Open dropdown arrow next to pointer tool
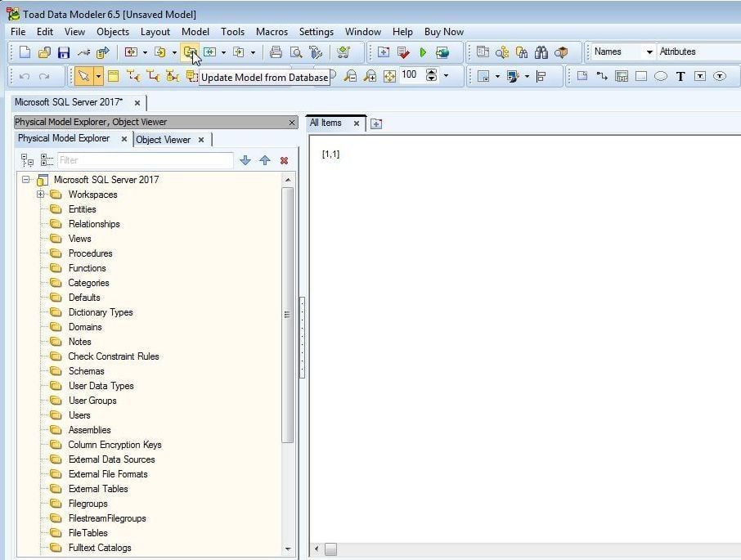Screen dimensions: 741x560 (98, 76)
